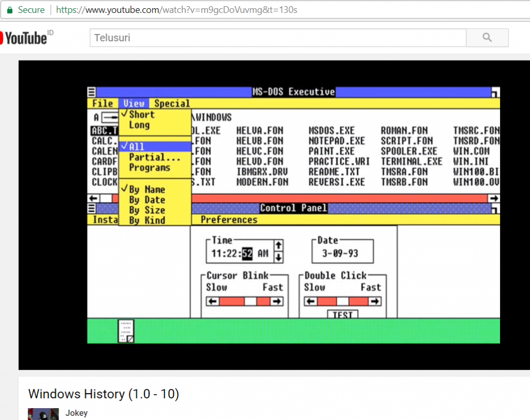Click the Cursor Blink slider thumb
Screen dimensions: 530x420
251,301
